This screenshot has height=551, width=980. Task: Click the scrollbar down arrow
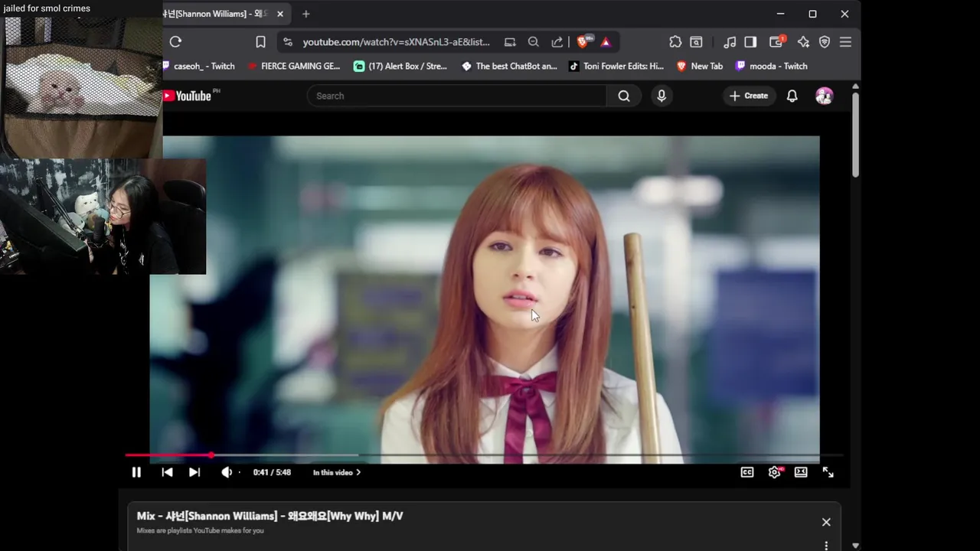[855, 546]
